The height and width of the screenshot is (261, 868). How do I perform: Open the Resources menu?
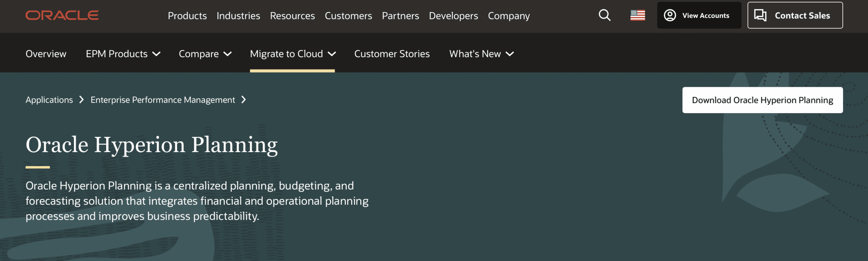(x=292, y=16)
